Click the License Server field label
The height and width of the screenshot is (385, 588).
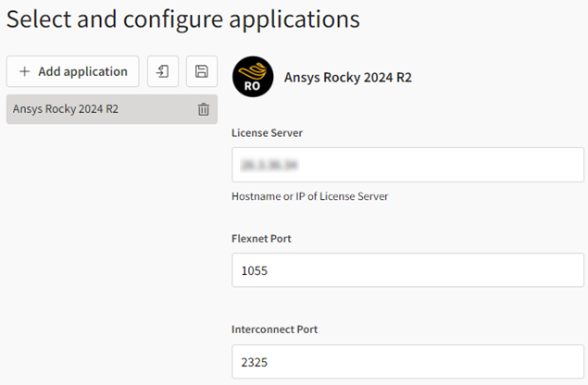pos(267,132)
